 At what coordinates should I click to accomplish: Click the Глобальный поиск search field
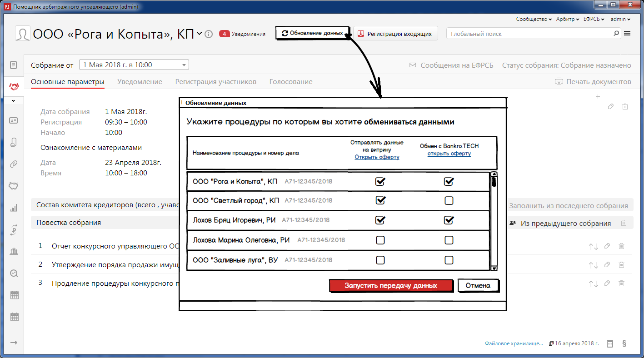529,34
